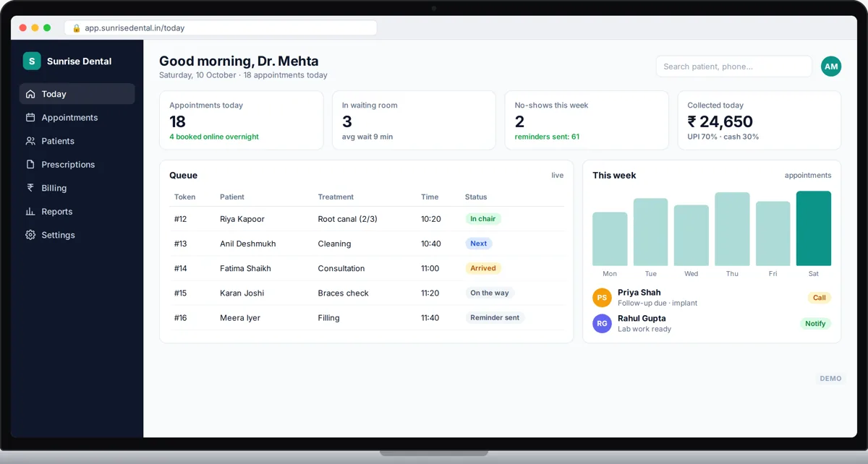Click Notify for Rahul Gupta
Image resolution: width=868 pixels, height=464 pixels.
pos(815,323)
